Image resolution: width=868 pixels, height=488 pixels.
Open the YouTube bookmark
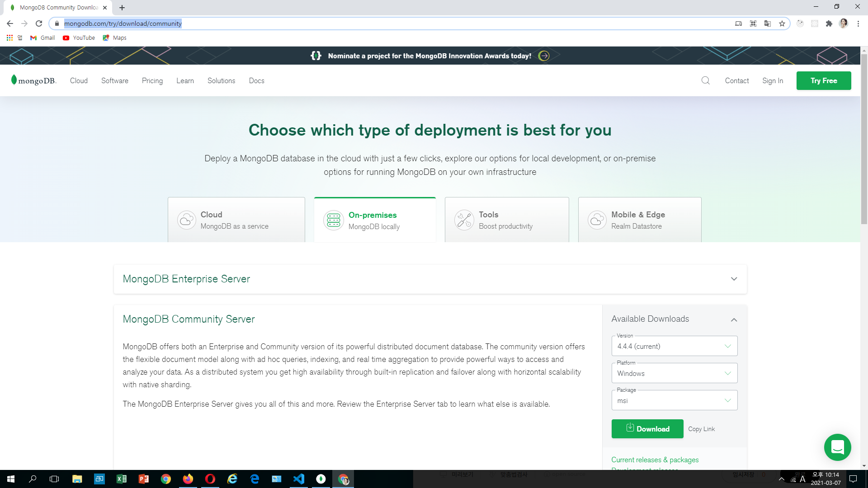tap(79, 38)
